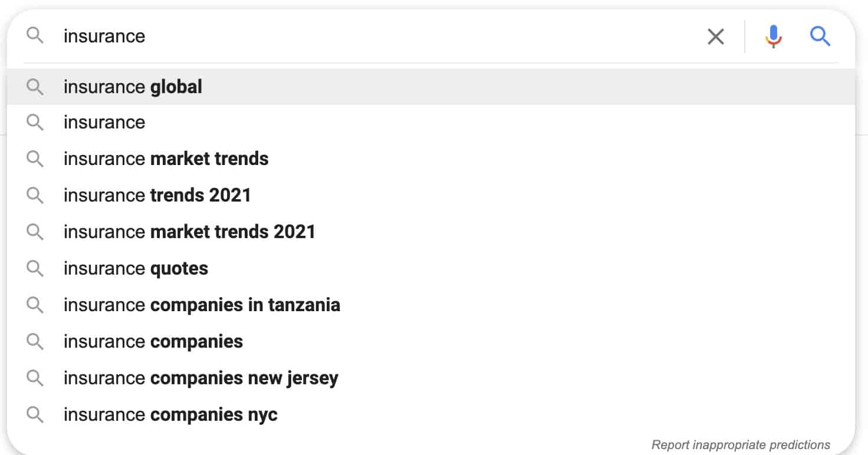Viewport: 868px width, 455px height.
Task: Click the magnifier icon beside 'insurance quotes'
Action: click(35, 268)
